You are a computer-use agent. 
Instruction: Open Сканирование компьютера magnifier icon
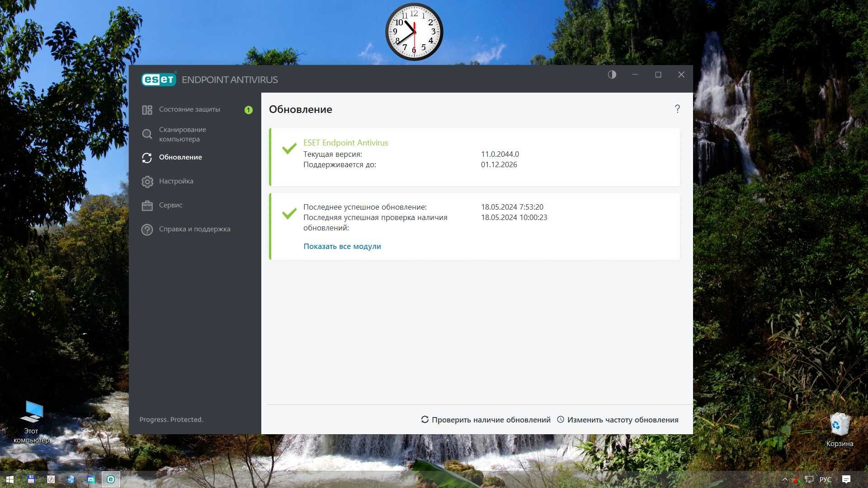[147, 134]
